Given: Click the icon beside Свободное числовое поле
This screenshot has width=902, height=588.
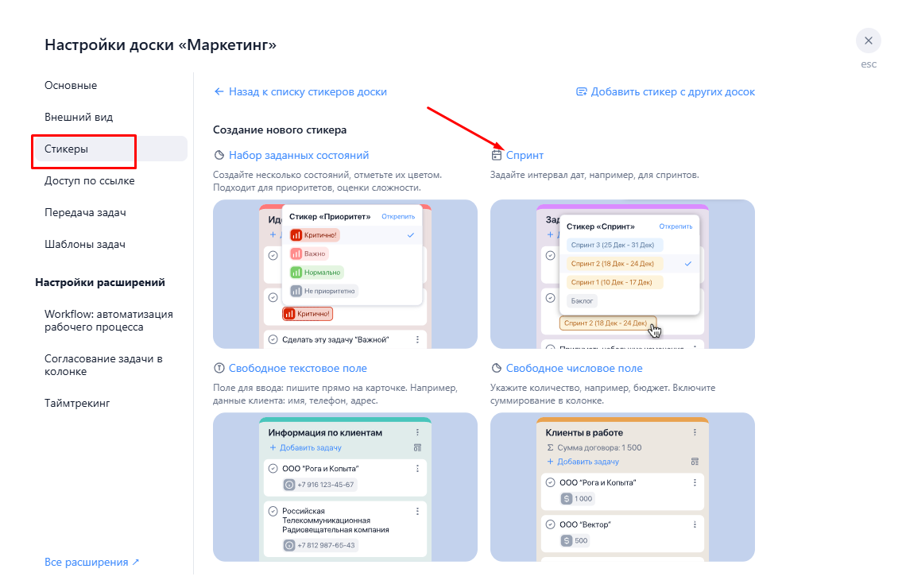Looking at the screenshot, I should coord(497,368).
